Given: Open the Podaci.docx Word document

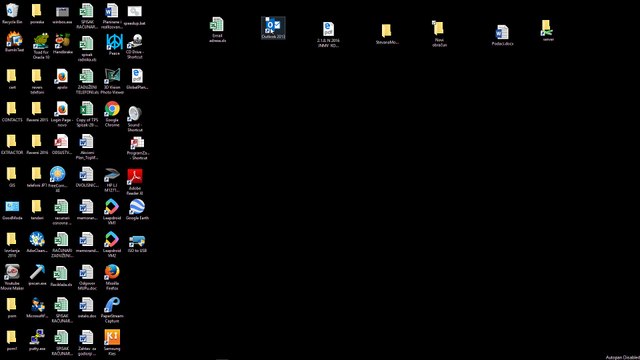Looking at the screenshot, I should [x=502, y=36].
